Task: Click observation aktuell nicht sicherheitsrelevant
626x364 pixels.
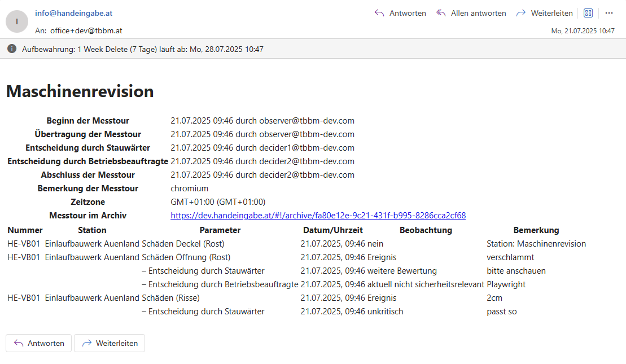Action: (426, 284)
